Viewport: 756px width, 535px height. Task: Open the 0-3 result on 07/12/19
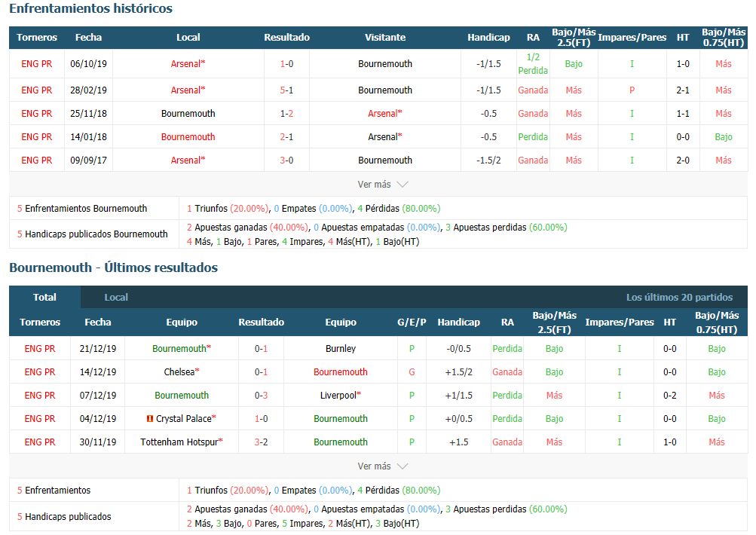262,396
